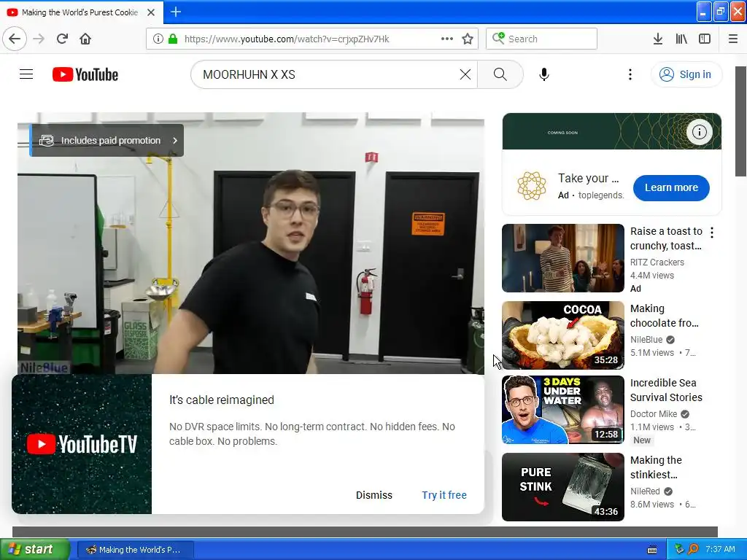Open the ad info circle icon
747x560 pixels.
tap(699, 132)
